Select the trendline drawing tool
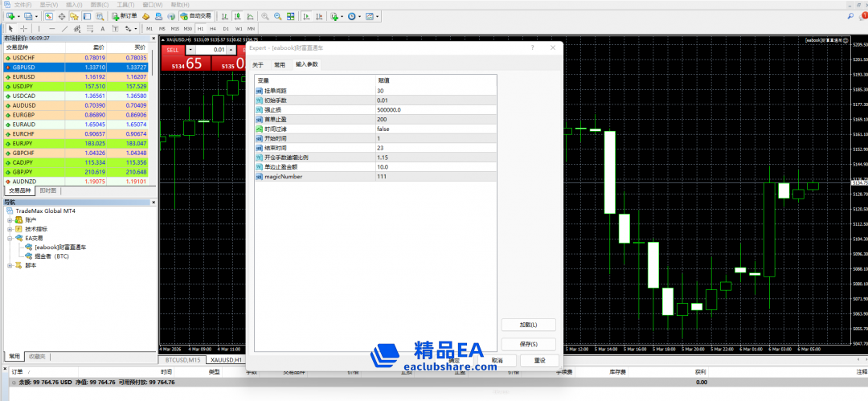The width and height of the screenshot is (868, 401). click(x=64, y=28)
